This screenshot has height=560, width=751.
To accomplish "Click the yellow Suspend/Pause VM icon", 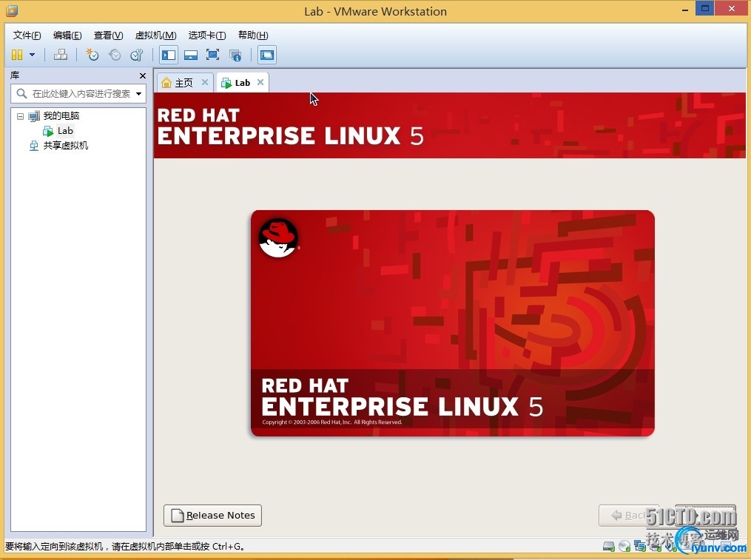I will click(17, 55).
